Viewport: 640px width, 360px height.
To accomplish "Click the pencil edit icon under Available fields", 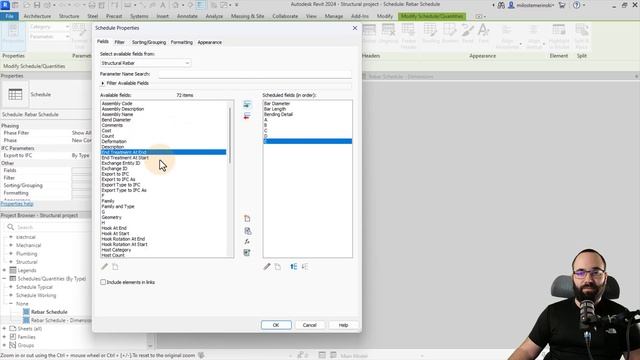I will tap(104, 267).
